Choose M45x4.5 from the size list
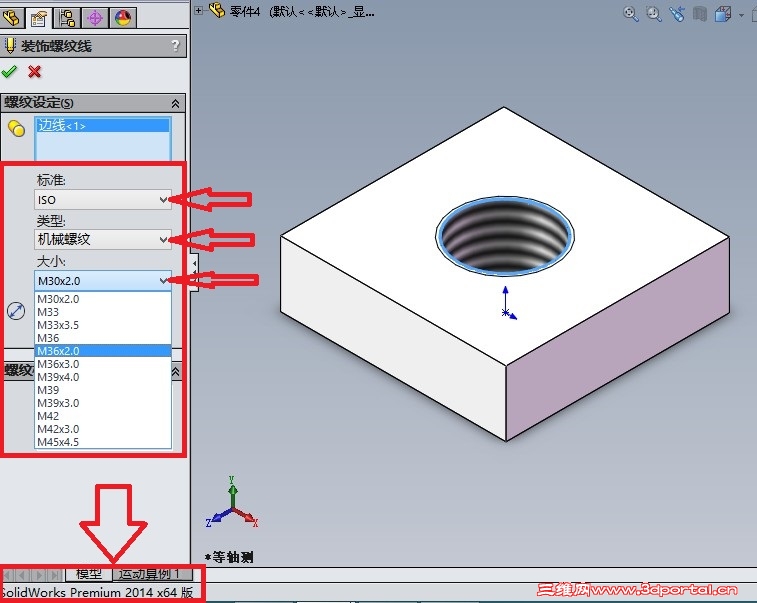The height and width of the screenshot is (603, 757). [x=103, y=442]
